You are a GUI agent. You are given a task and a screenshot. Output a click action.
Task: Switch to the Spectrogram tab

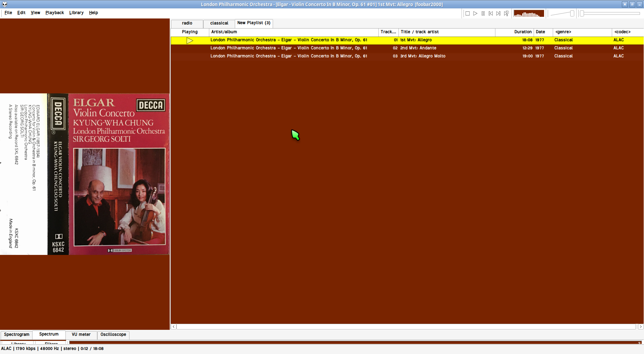click(x=16, y=335)
